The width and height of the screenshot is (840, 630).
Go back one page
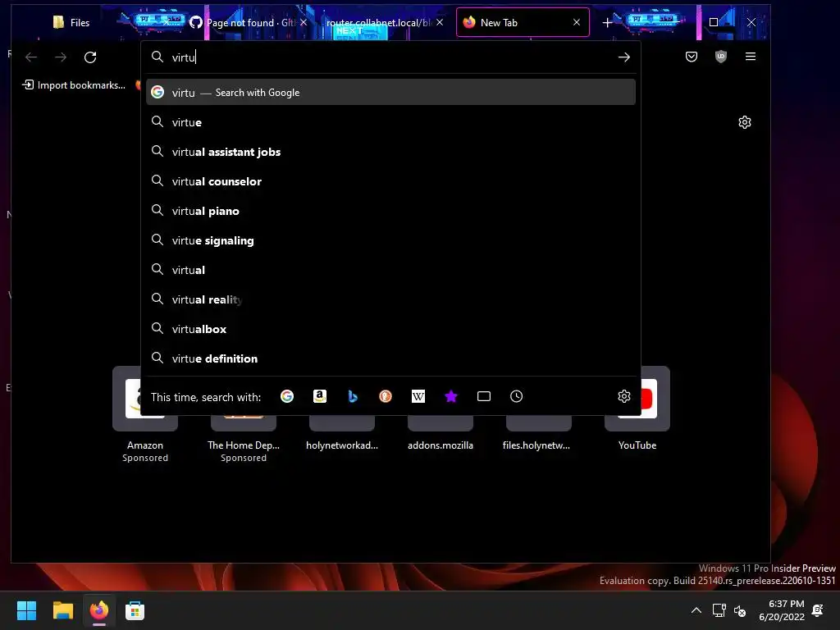(x=31, y=57)
